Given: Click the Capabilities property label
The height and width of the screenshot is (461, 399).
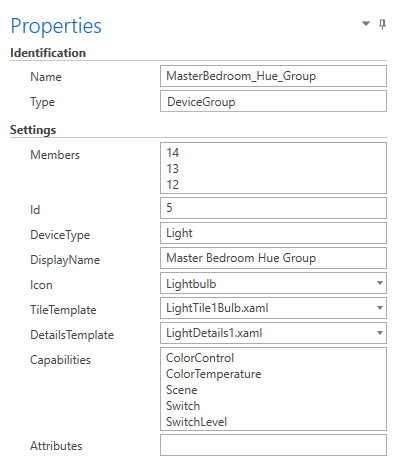Looking at the screenshot, I should 60,360.
